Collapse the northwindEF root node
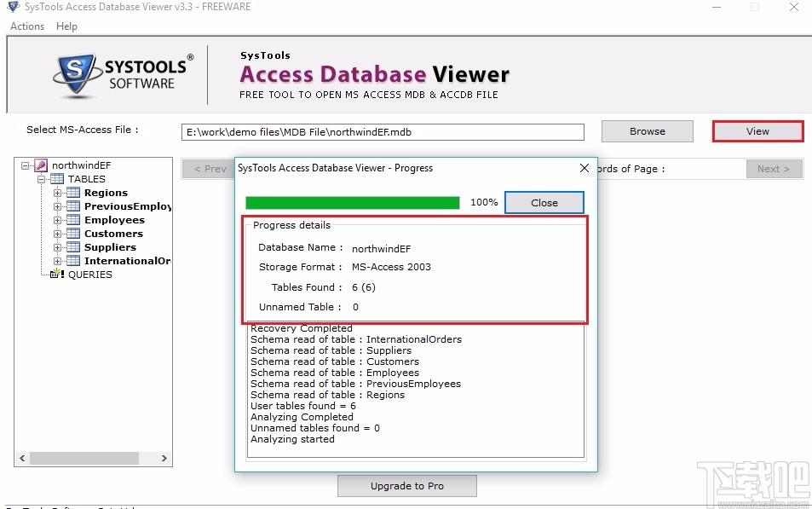Image resolution: width=812 pixels, height=509 pixels. [25, 166]
